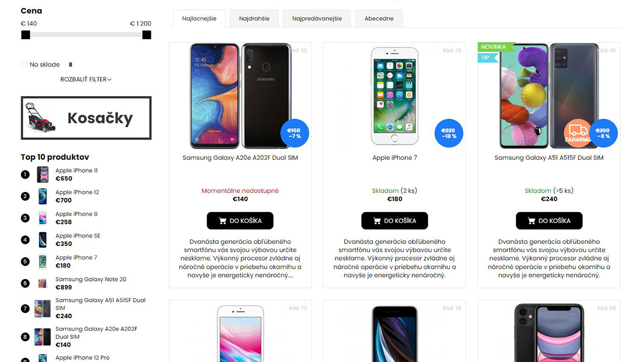This screenshot has height=362, width=644.
Task: Add Apple iPhone 7 to cart
Action: coord(394,220)
